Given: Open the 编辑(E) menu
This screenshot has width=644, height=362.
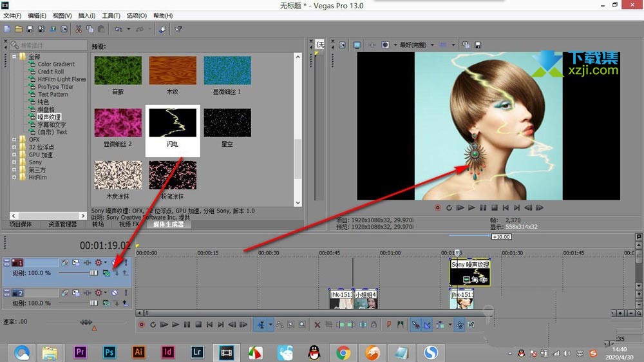Looking at the screenshot, I should tap(37, 15).
